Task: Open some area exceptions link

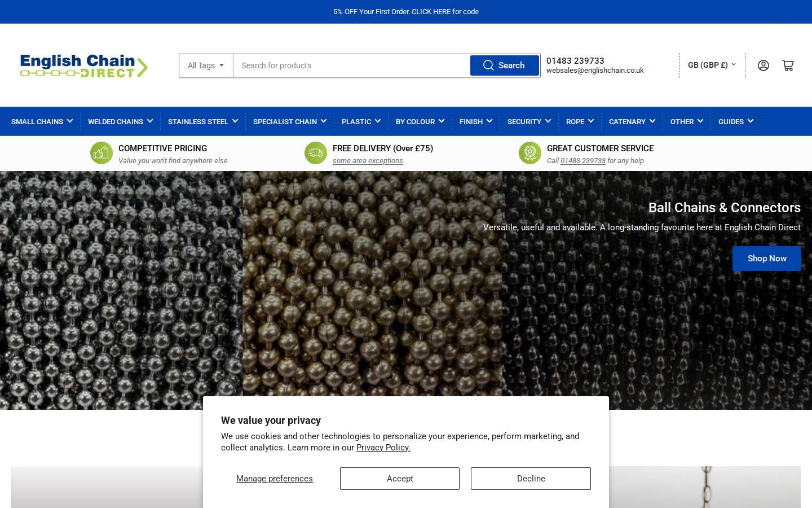Action: (368, 161)
